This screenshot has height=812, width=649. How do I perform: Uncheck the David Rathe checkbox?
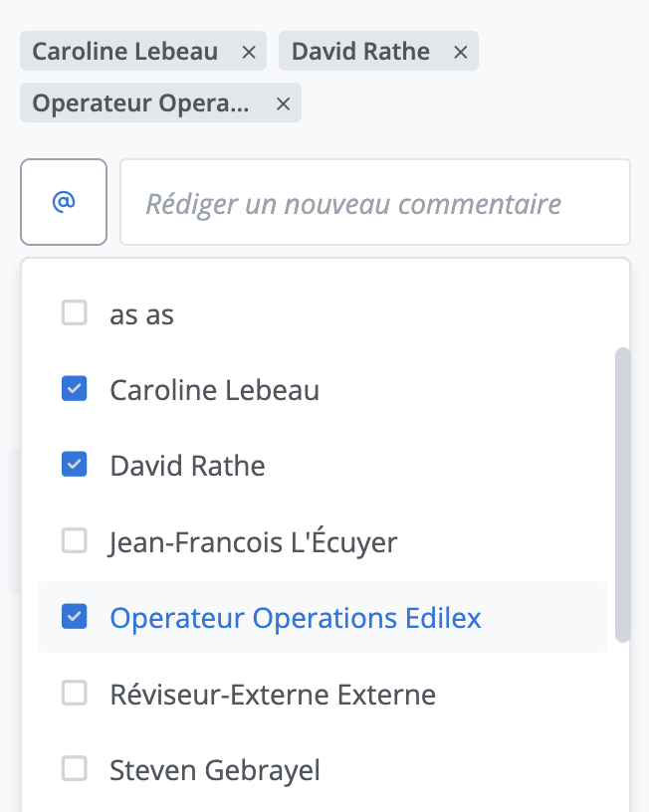pyautogui.click(x=75, y=465)
